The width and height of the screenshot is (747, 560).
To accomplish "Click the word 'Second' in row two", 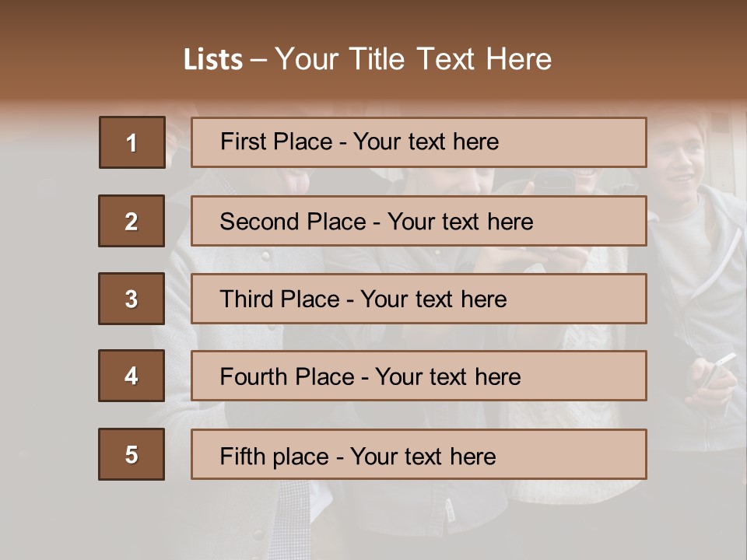I will coord(259,222).
